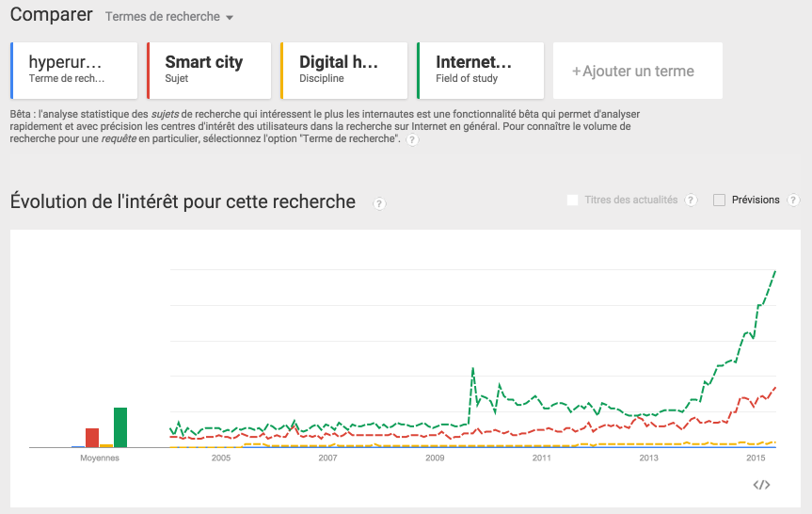Click the 2015 label on time axis
Image resolution: width=812 pixels, height=514 pixels.
click(x=756, y=458)
